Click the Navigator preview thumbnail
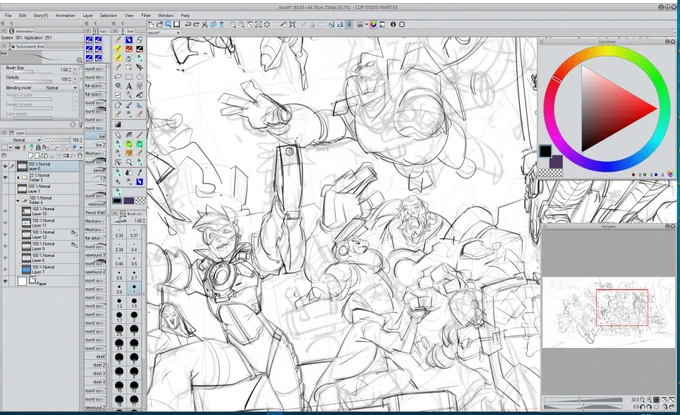 [x=608, y=312]
